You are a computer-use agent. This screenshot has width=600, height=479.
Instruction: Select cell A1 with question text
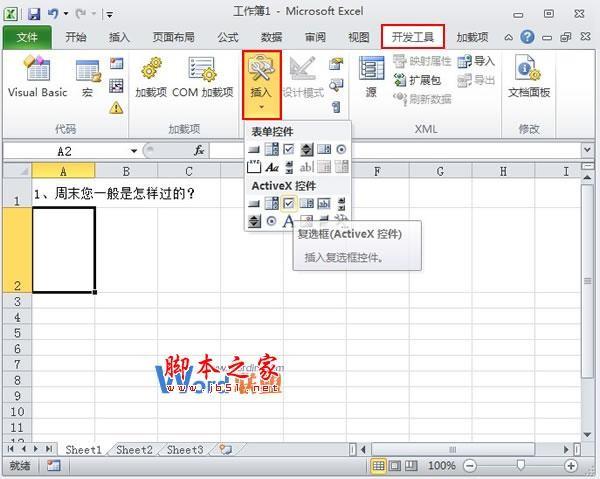coord(64,193)
